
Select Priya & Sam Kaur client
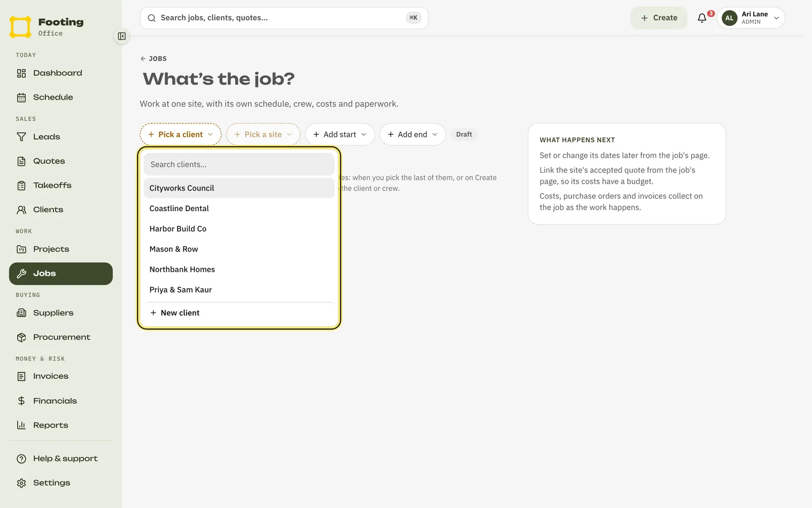click(x=239, y=290)
